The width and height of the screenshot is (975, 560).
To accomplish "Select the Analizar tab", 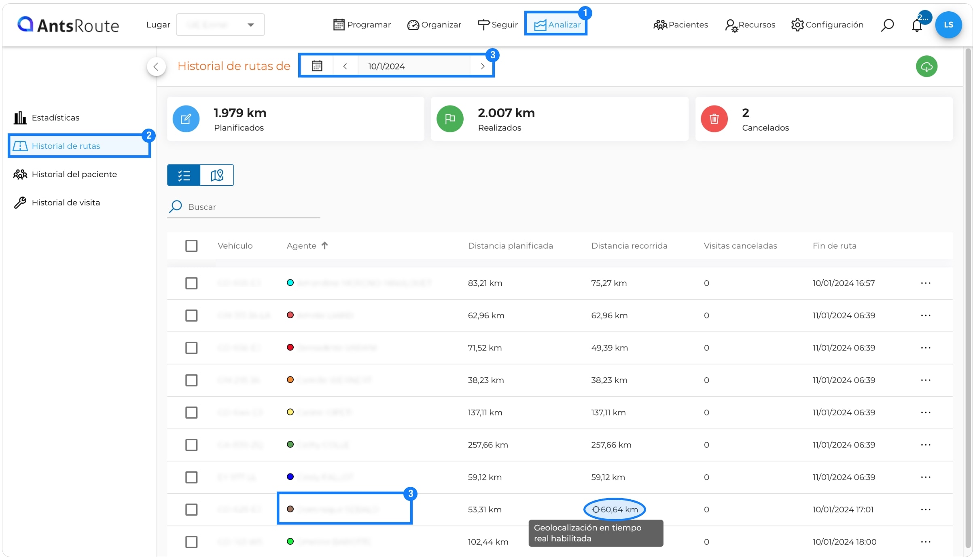I will (x=556, y=25).
